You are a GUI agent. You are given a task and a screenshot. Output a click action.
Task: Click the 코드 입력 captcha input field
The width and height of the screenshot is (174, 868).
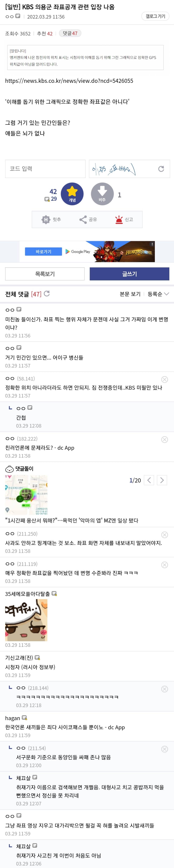[45, 169]
